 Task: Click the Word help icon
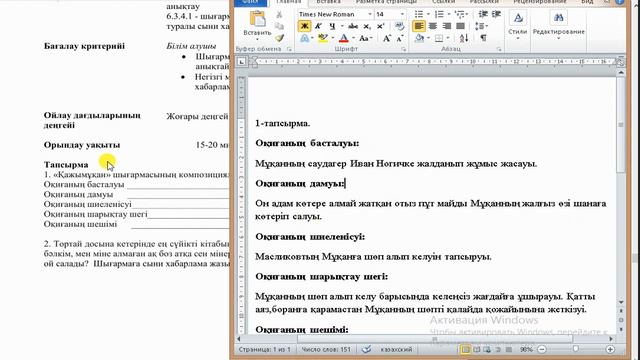pos(619,2)
